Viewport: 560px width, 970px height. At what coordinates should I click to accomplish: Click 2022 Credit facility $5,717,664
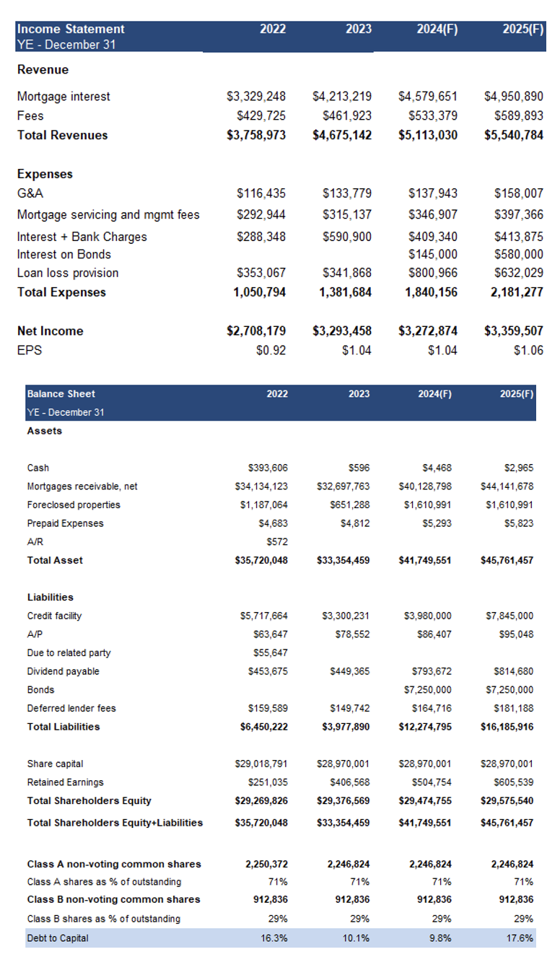(x=264, y=616)
